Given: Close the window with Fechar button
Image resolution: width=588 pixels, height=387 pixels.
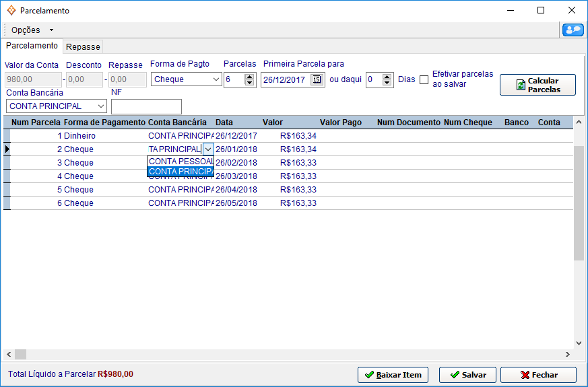Looking at the screenshot, I should pos(538,375).
